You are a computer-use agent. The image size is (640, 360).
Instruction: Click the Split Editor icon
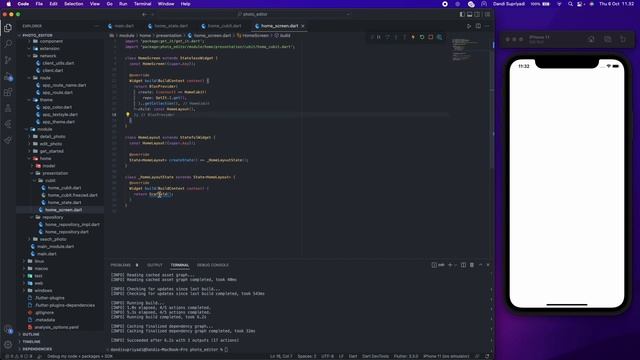478,26
